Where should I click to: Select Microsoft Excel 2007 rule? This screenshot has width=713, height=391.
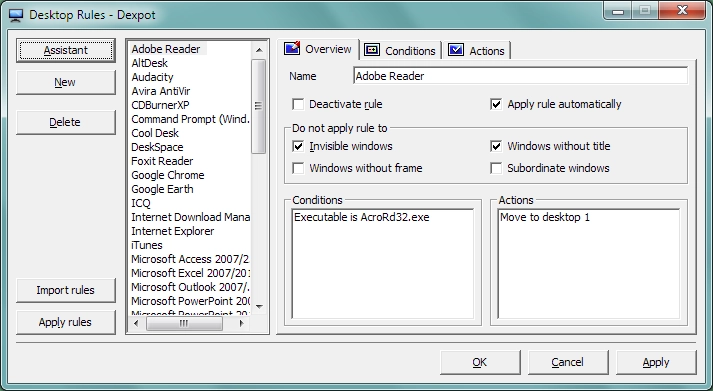190,274
